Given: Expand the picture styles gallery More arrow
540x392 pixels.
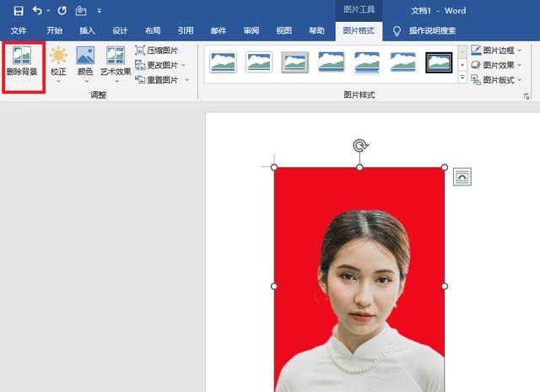Looking at the screenshot, I should pos(462,78).
